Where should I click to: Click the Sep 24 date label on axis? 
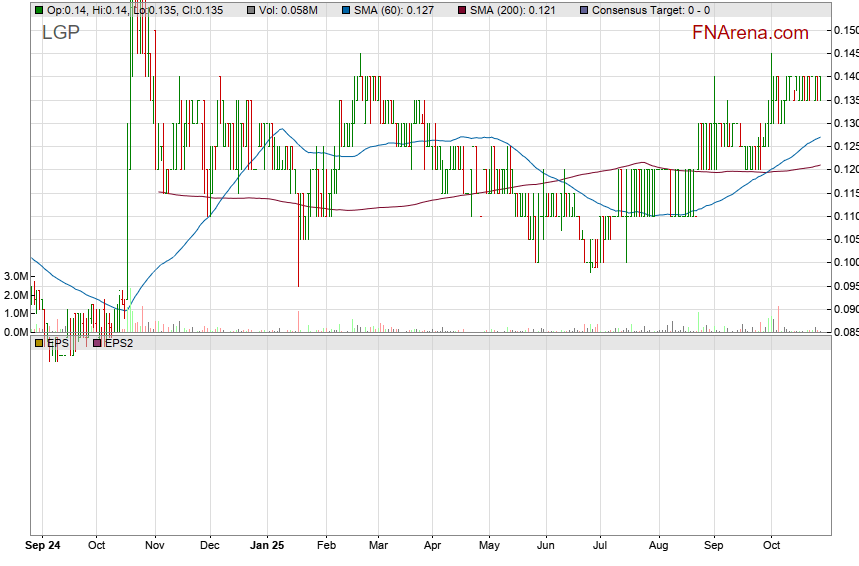click(x=42, y=546)
